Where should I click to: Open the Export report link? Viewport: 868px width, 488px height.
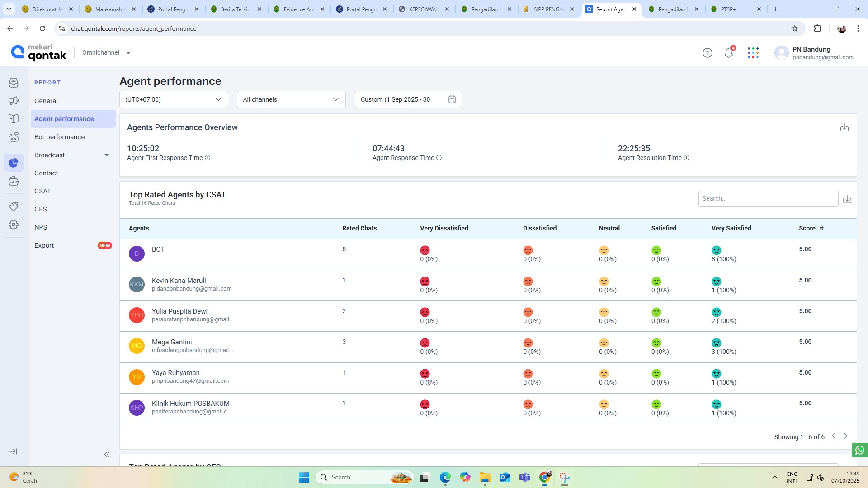44,245
